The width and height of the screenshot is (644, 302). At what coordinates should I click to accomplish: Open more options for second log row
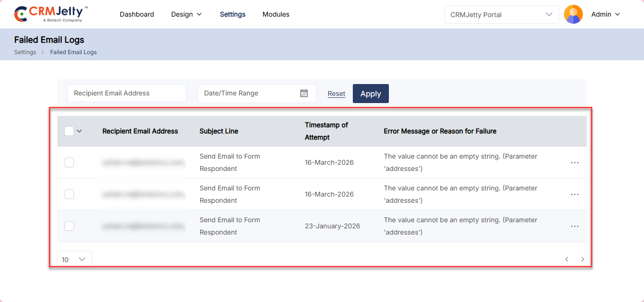point(574,194)
